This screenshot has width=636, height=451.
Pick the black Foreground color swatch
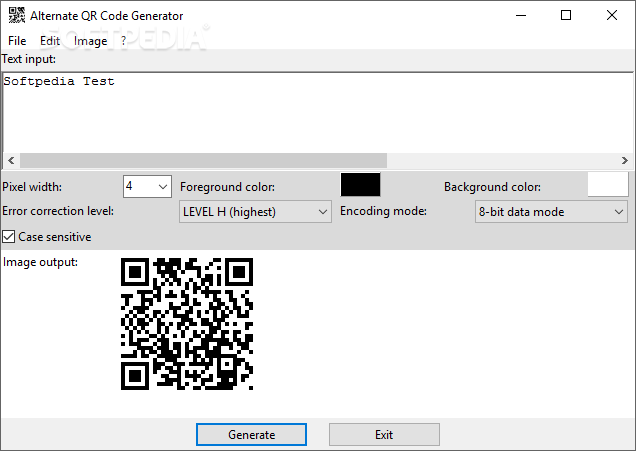[360, 185]
